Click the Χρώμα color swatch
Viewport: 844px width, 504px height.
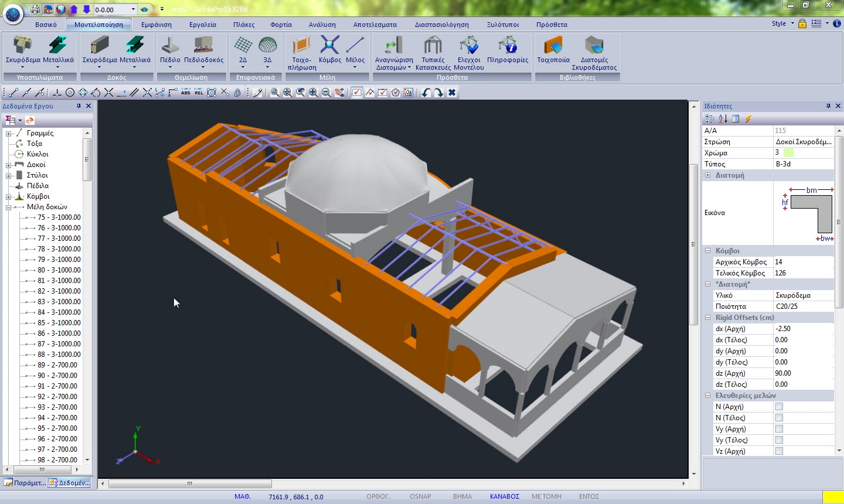tap(788, 153)
